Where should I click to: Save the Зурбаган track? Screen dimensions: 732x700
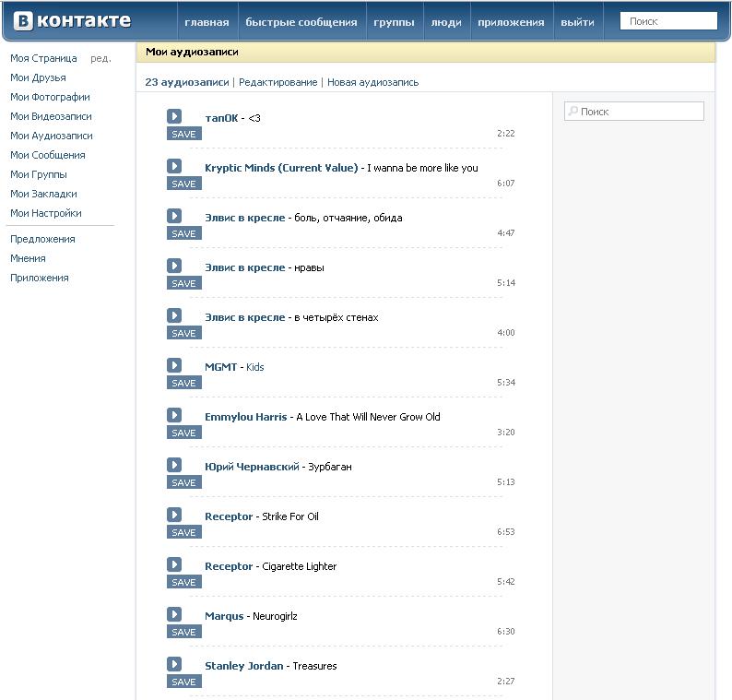(184, 482)
